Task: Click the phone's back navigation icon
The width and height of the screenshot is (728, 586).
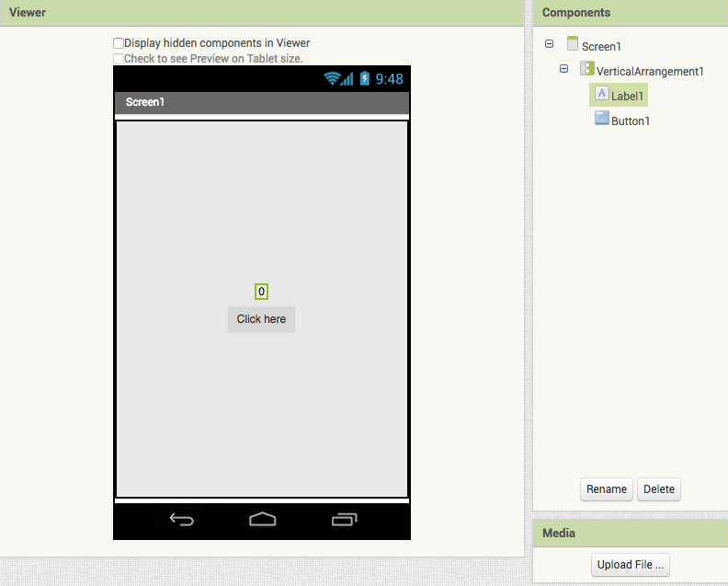Action: (x=181, y=519)
